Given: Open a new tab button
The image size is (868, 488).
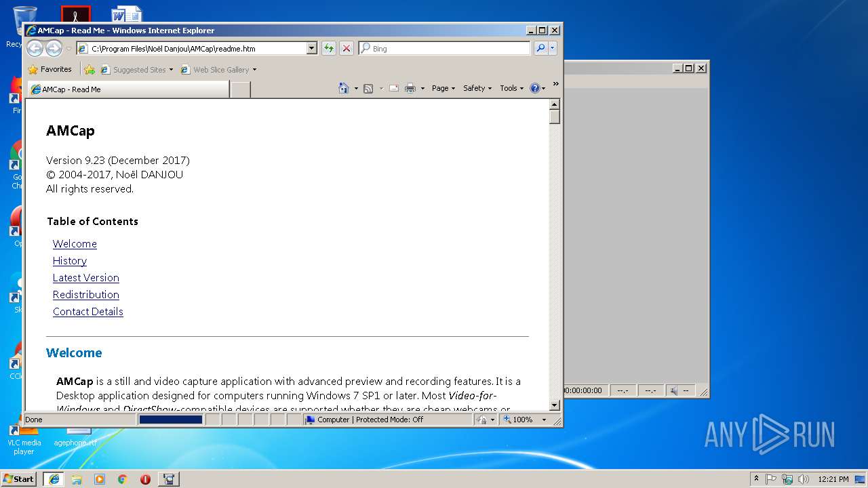Looking at the screenshot, I should click(x=240, y=89).
